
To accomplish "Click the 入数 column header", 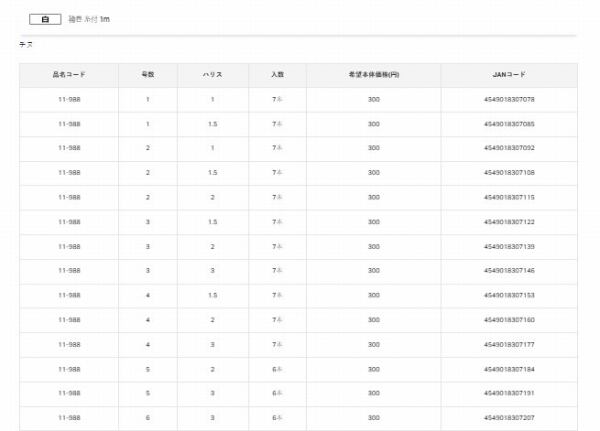I will tap(277, 75).
